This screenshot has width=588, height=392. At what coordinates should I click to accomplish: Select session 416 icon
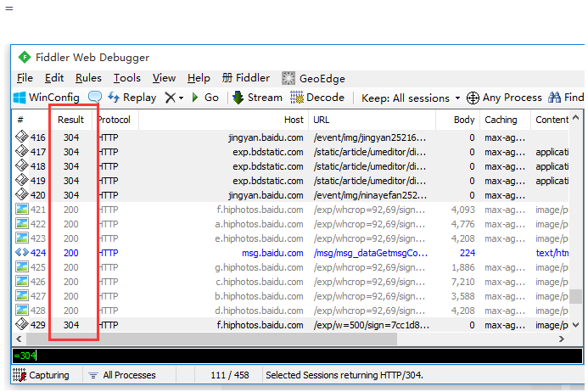pyautogui.click(x=22, y=137)
